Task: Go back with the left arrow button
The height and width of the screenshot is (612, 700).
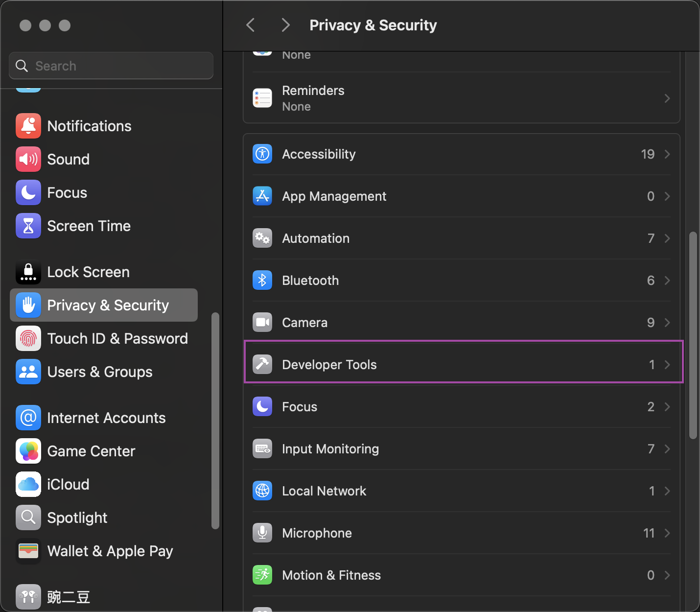Action: [250, 25]
